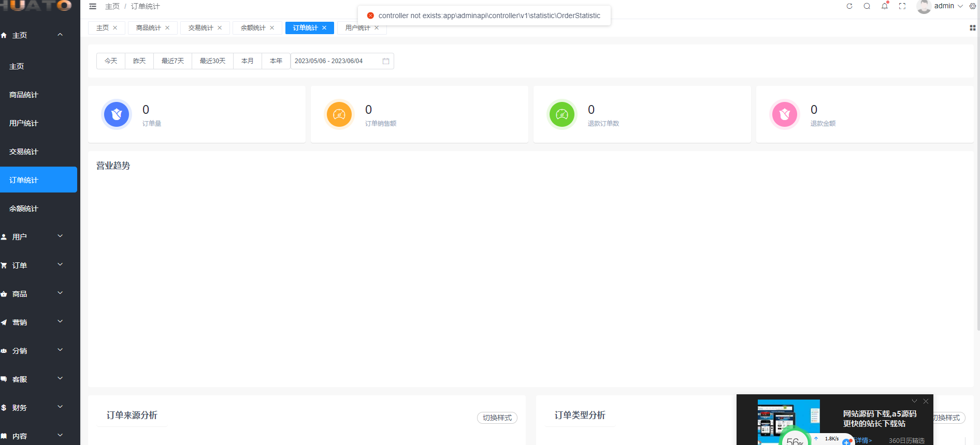Click the home icon beside 主页 menu
This screenshot has height=445, width=980.
click(4, 35)
